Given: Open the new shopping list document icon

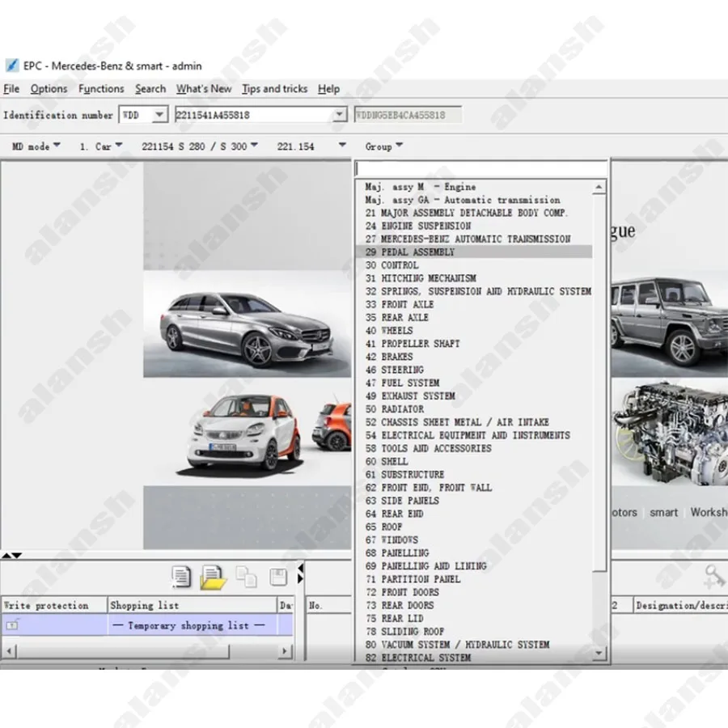Looking at the screenshot, I should [180, 577].
